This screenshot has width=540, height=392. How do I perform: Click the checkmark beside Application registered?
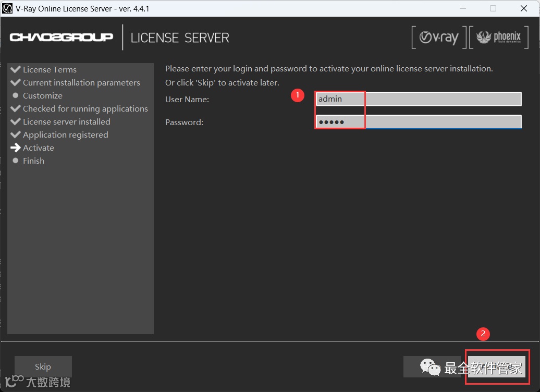tap(16, 134)
